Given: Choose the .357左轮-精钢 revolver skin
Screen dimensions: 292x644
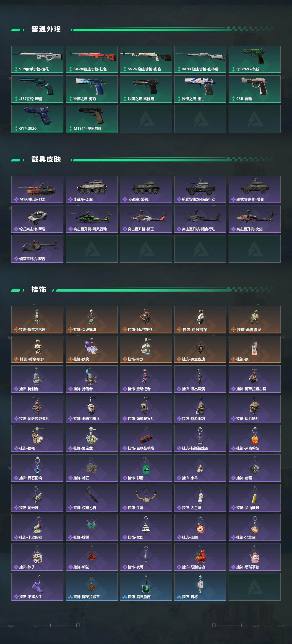Looking at the screenshot, I should 37,89.
